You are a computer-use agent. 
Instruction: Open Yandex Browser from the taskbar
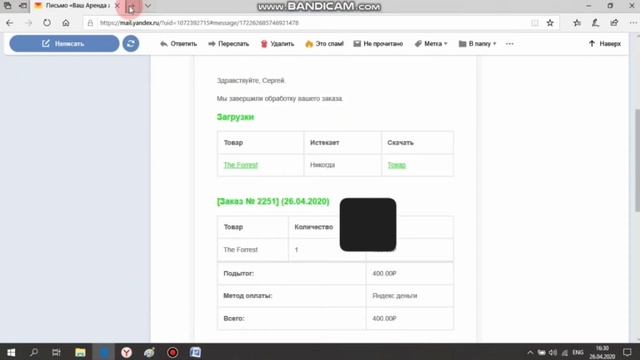127,352
